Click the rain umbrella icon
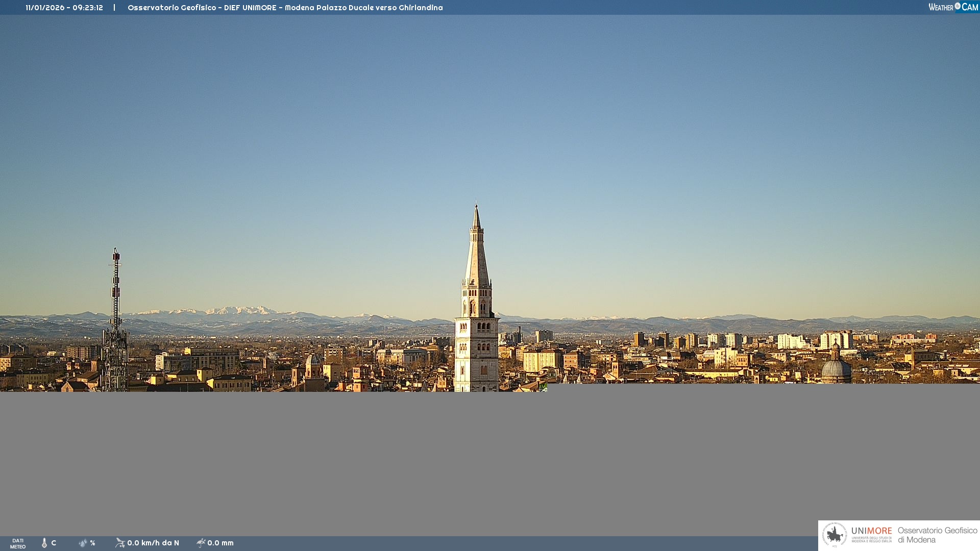Viewport: 980px width, 551px height. pyautogui.click(x=201, y=543)
